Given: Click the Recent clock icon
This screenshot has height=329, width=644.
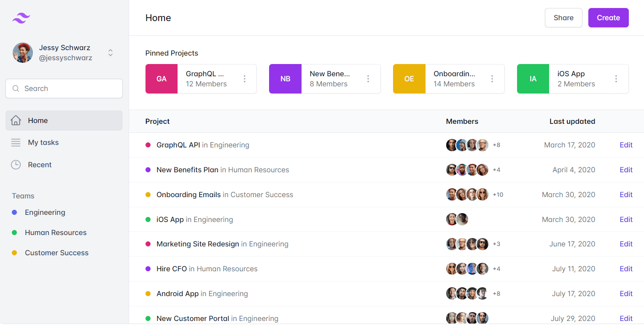Looking at the screenshot, I should coord(16,165).
